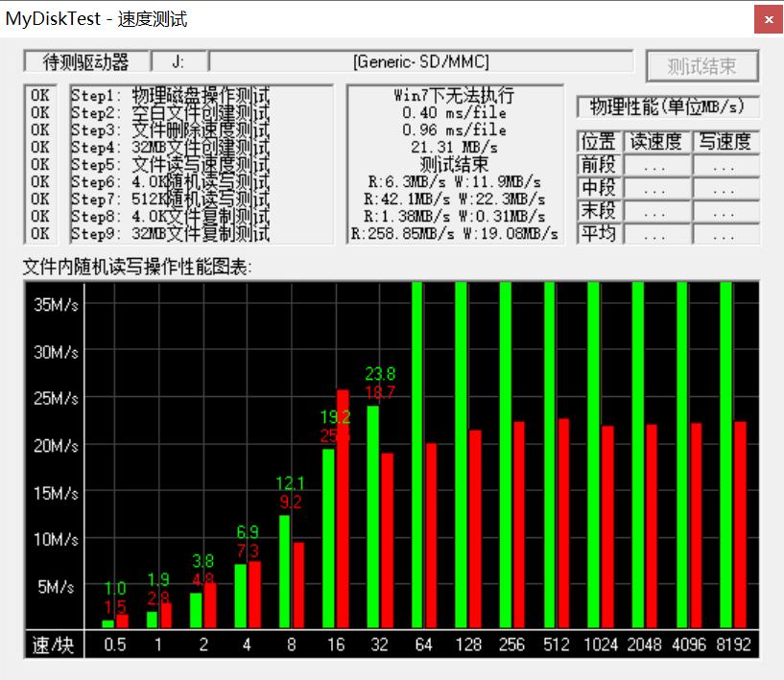The image size is (784, 680).
Task: Select the [Generic- SD/MMC] device name field
Action: pos(420,61)
